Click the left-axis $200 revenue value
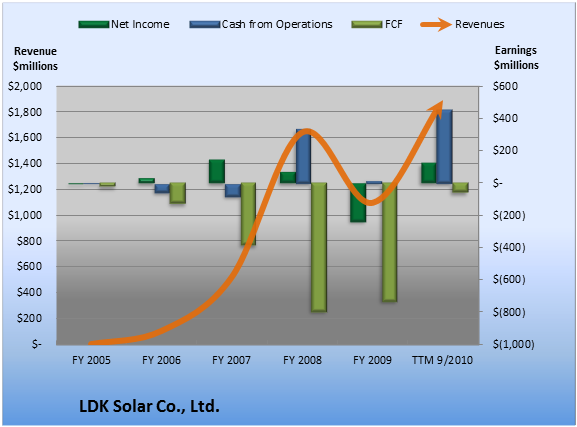 pos(29,318)
